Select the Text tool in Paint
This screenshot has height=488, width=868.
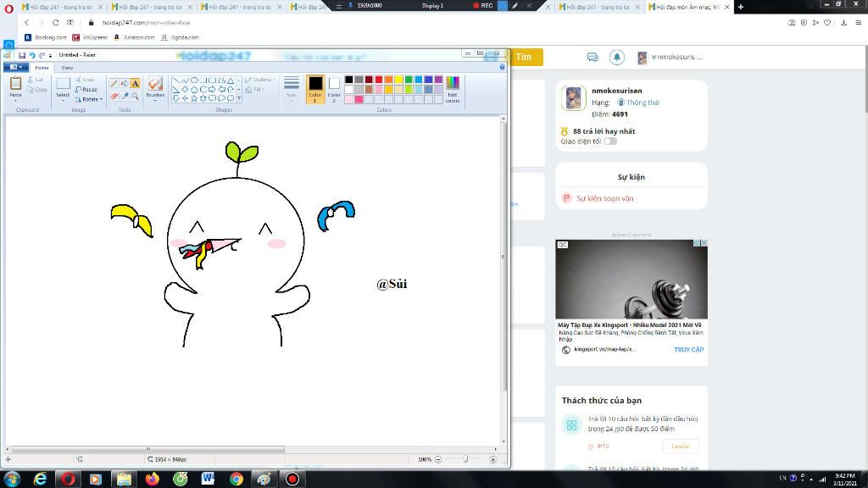(x=135, y=84)
